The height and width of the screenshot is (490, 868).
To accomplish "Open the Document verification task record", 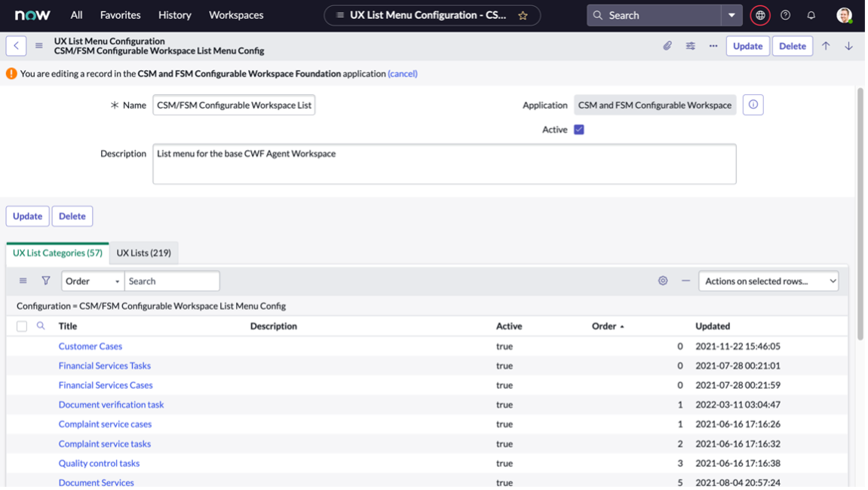I will (112, 405).
